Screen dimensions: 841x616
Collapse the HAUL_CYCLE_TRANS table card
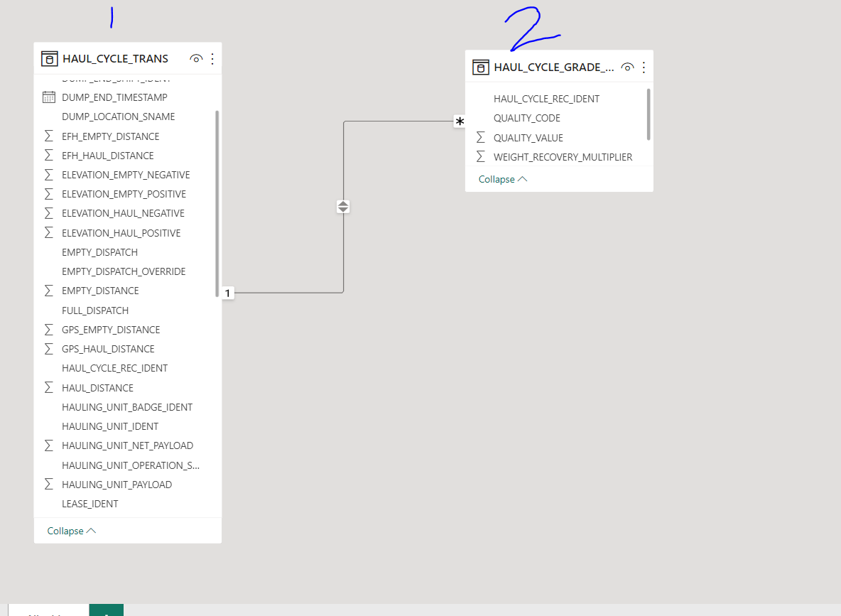(71, 531)
